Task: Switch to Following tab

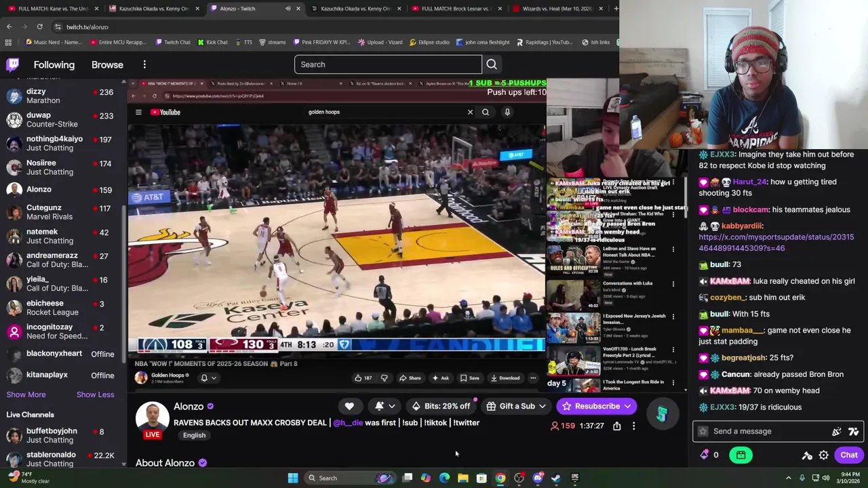Action: pos(54,64)
